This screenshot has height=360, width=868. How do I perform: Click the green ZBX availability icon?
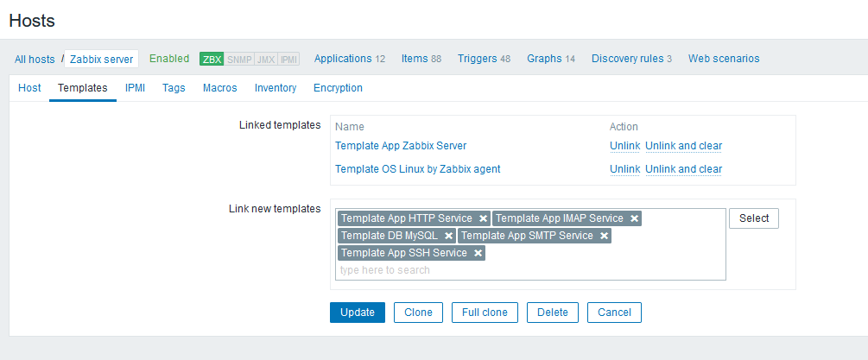click(x=212, y=60)
